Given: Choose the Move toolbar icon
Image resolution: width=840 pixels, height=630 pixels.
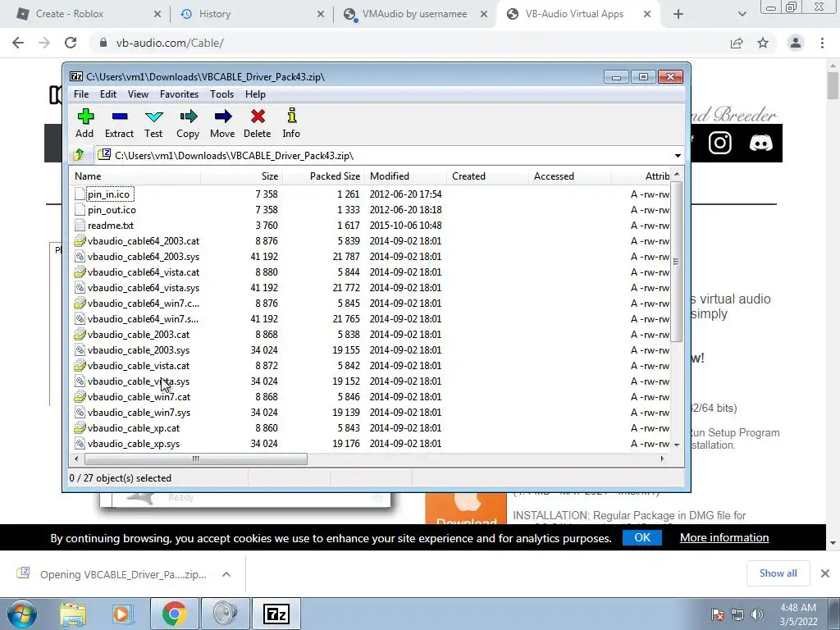Looking at the screenshot, I should point(222,123).
